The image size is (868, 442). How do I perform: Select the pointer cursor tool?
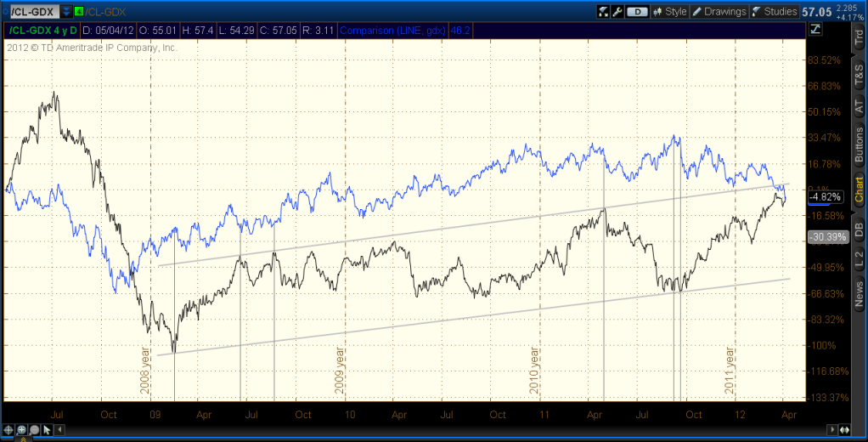47,430
